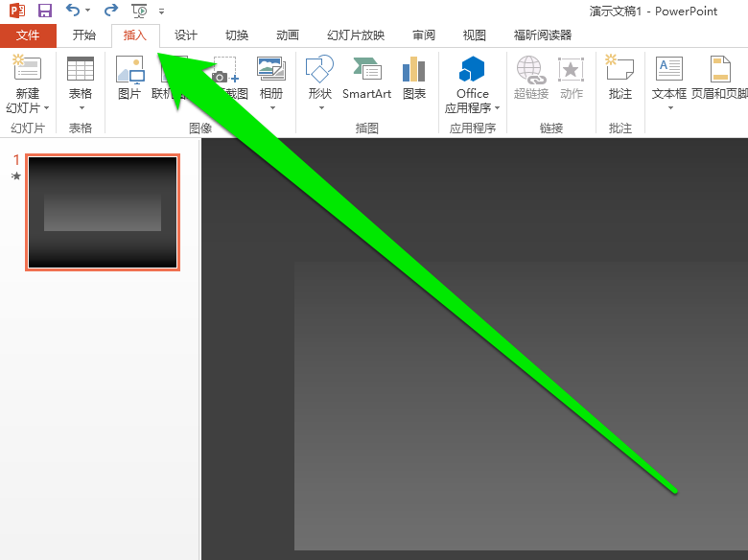Click the animation star icon under slide 1
Image resolution: width=748 pixels, height=560 pixels.
tap(16, 176)
